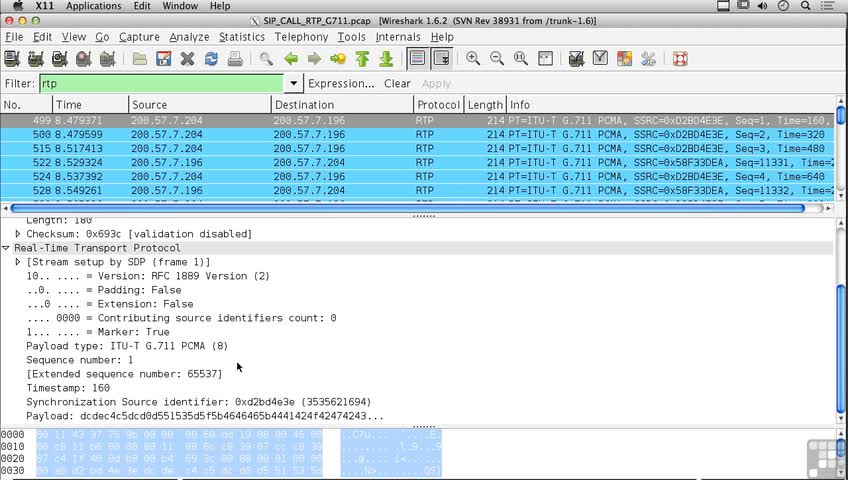848x480 pixels.
Task: Open the Tools menu
Action: [x=352, y=37]
